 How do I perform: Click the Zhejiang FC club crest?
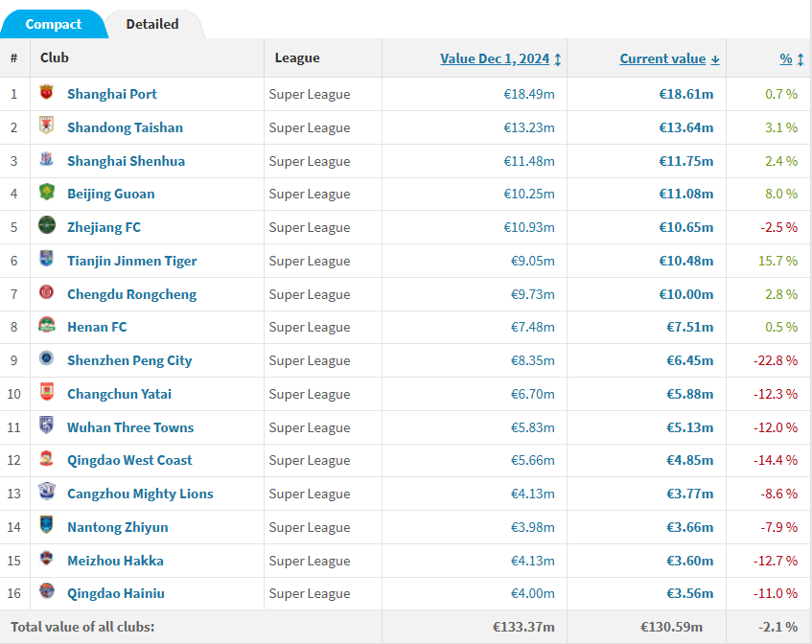pos(47,225)
